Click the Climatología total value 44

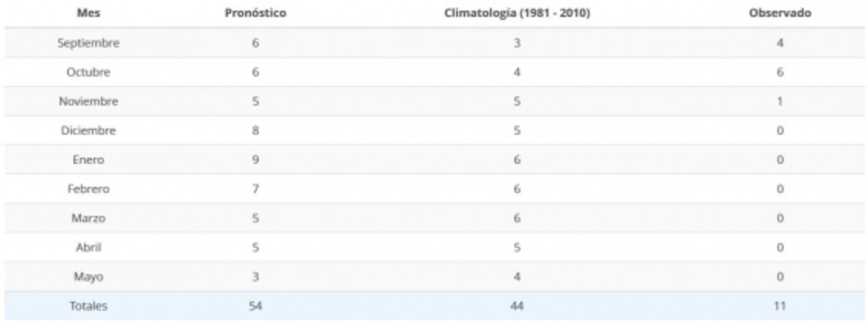click(x=517, y=306)
